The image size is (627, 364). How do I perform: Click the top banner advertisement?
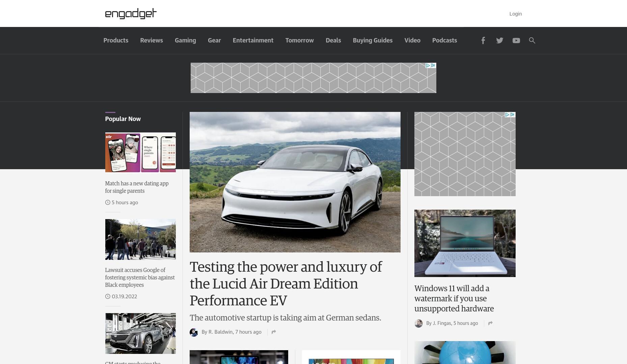pos(313,78)
